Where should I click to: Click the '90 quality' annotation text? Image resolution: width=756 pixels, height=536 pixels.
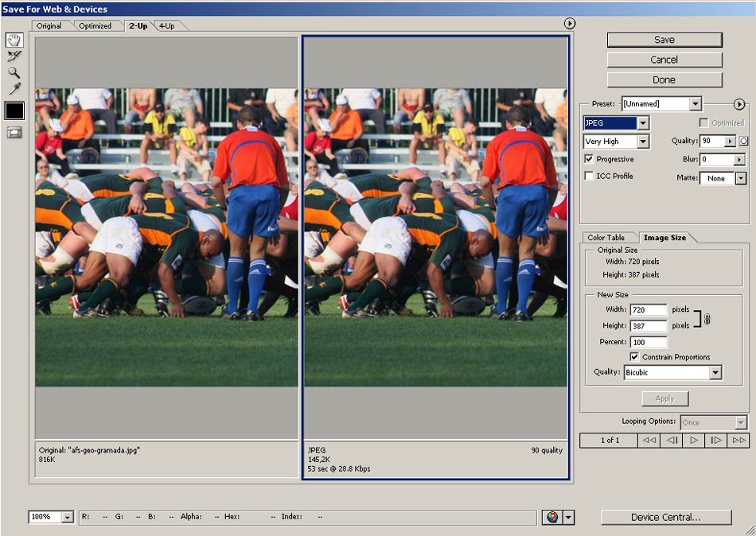click(x=547, y=450)
